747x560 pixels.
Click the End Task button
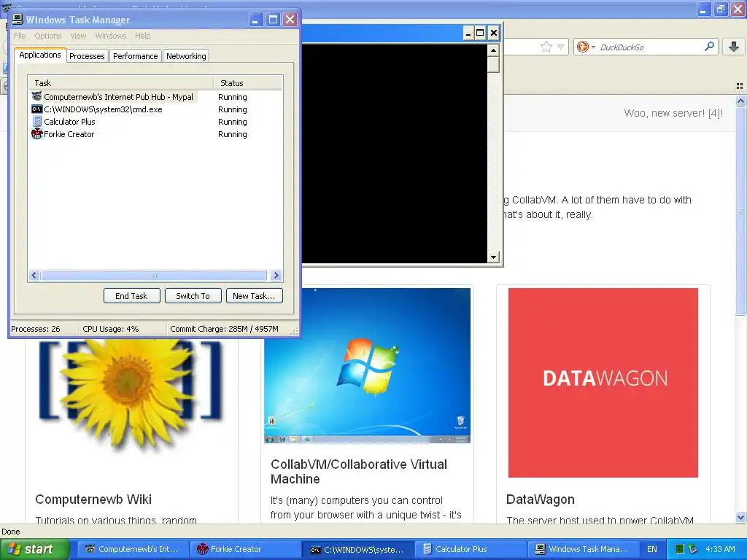[x=131, y=296]
